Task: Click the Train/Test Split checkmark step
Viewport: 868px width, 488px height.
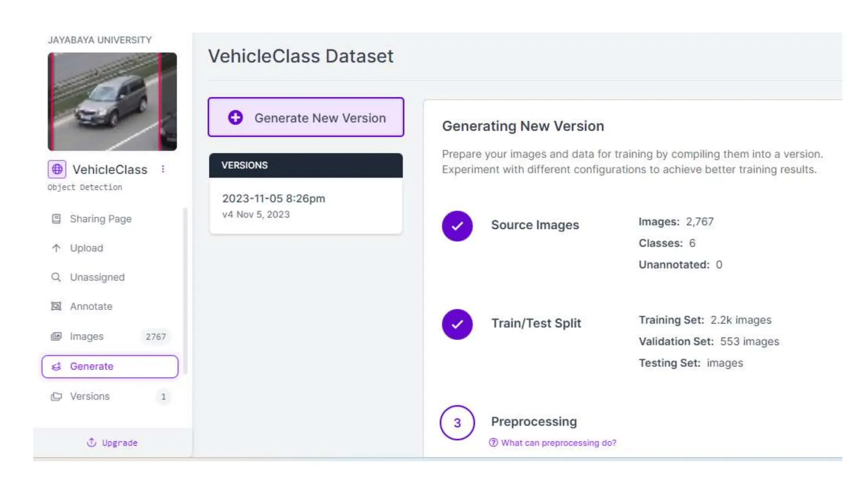Action: click(457, 324)
